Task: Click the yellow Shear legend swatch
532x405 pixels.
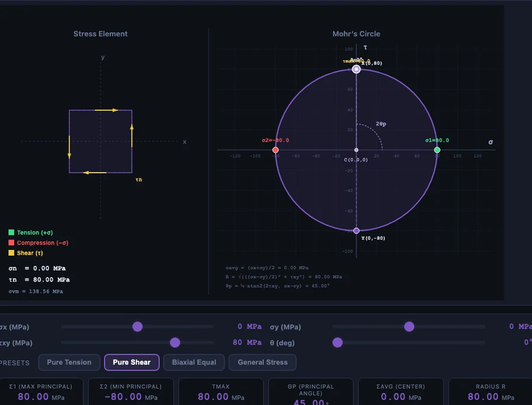Action: click(11, 252)
